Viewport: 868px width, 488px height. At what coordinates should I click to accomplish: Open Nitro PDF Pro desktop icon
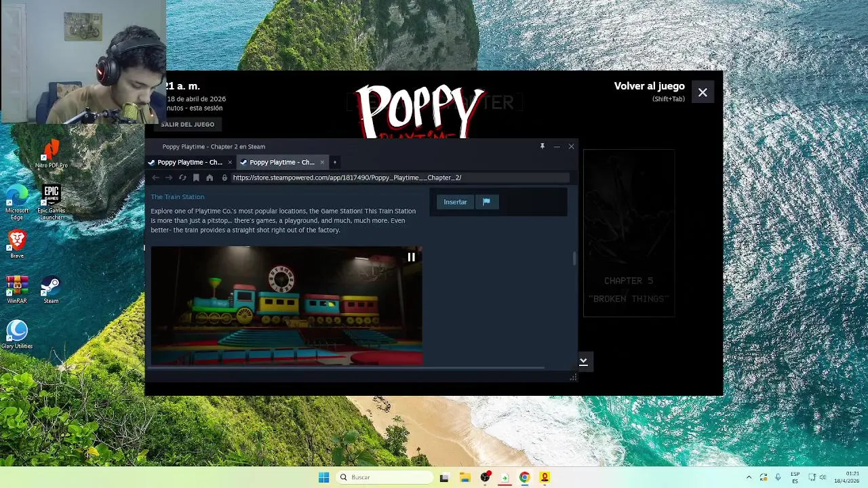click(52, 153)
